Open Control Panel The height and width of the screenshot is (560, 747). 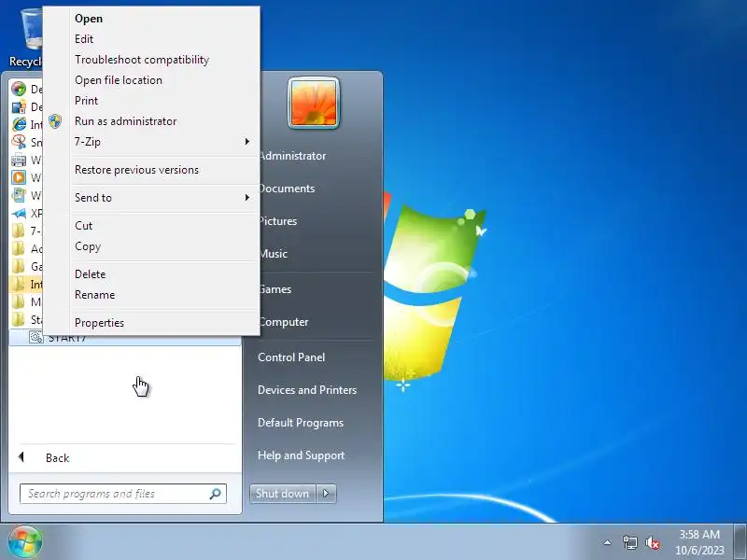(x=291, y=357)
